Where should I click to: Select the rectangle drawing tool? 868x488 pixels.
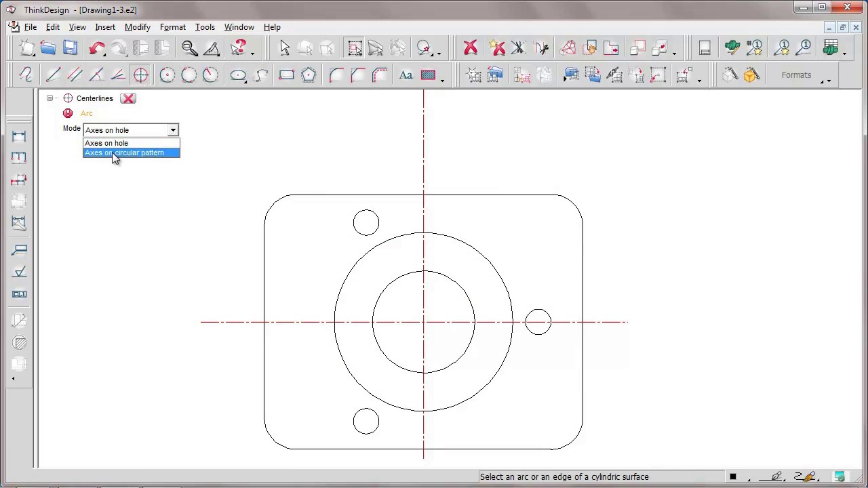click(x=286, y=75)
